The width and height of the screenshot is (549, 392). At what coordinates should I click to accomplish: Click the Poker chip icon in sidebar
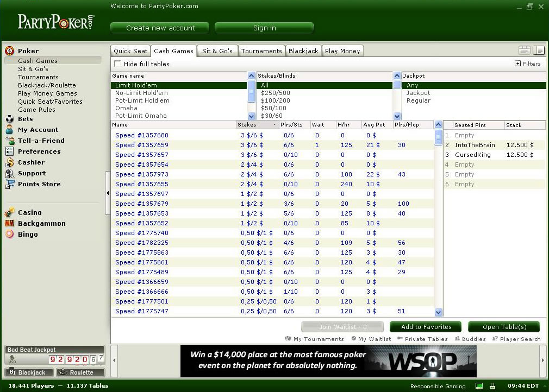(9, 50)
